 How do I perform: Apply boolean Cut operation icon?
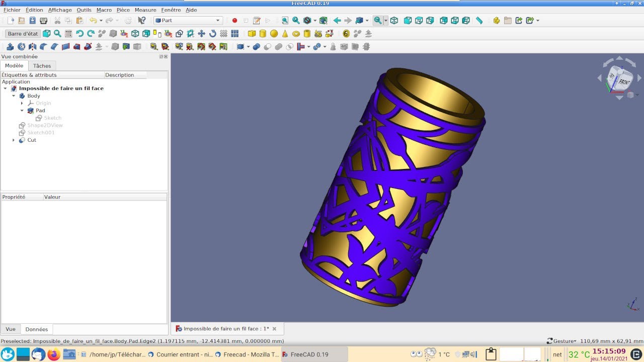tap(267, 47)
